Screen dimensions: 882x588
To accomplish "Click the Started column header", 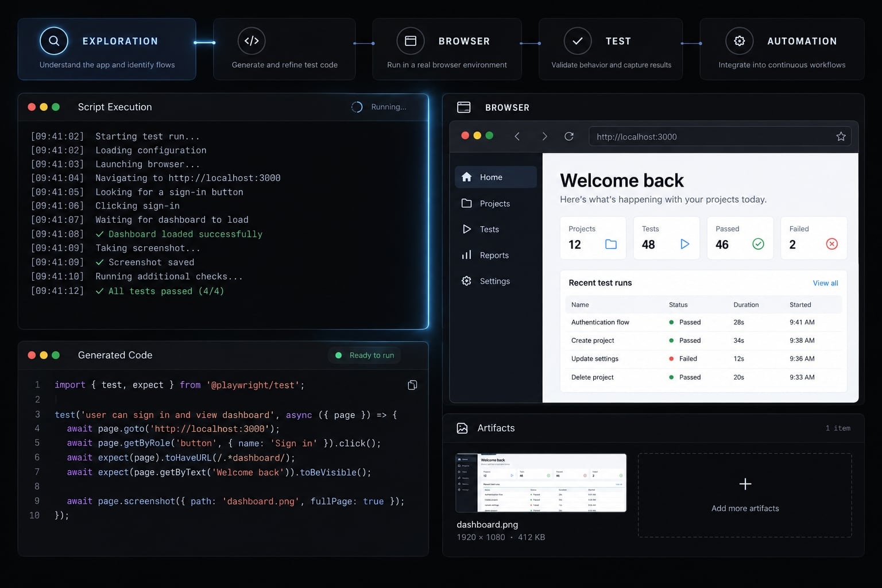I will pos(800,305).
